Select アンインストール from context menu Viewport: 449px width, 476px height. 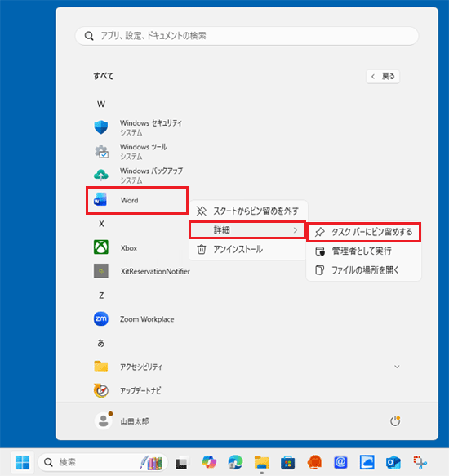pos(247,249)
